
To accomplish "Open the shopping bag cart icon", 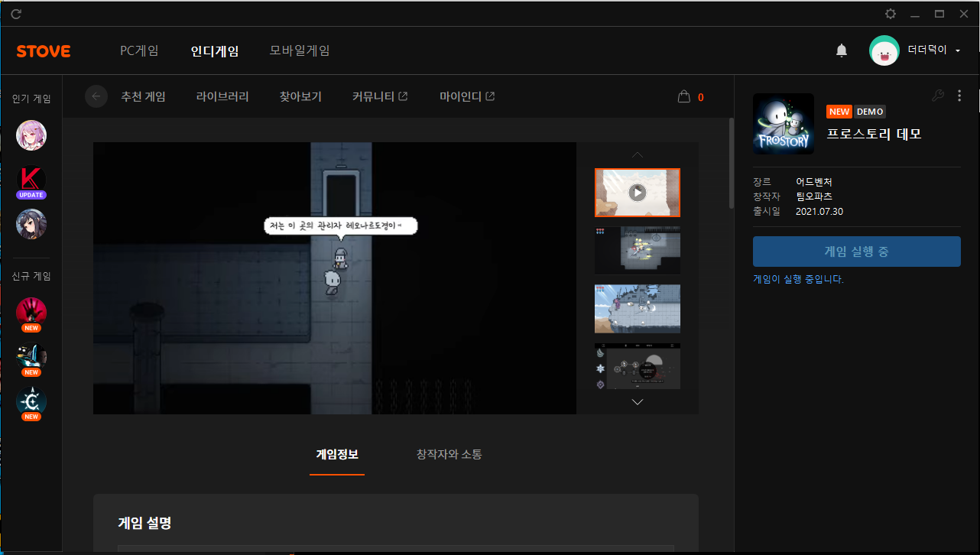I will point(684,96).
